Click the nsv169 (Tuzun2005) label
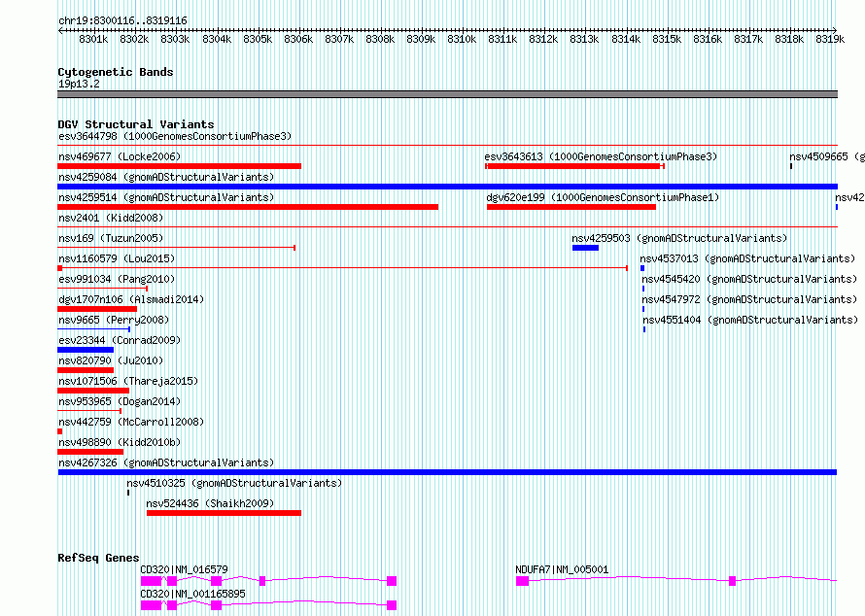The height and width of the screenshot is (616, 865). coord(111,238)
